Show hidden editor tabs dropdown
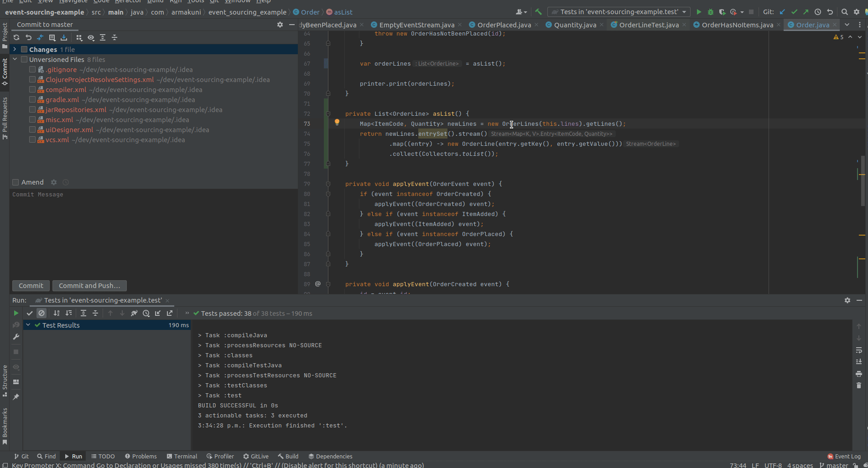 847,25
